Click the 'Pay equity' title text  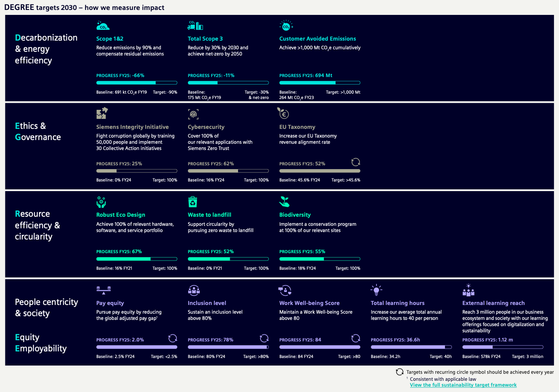tap(110, 303)
